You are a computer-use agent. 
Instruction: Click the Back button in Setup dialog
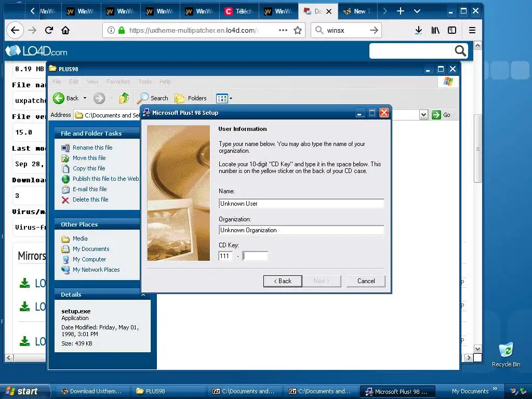click(x=283, y=281)
